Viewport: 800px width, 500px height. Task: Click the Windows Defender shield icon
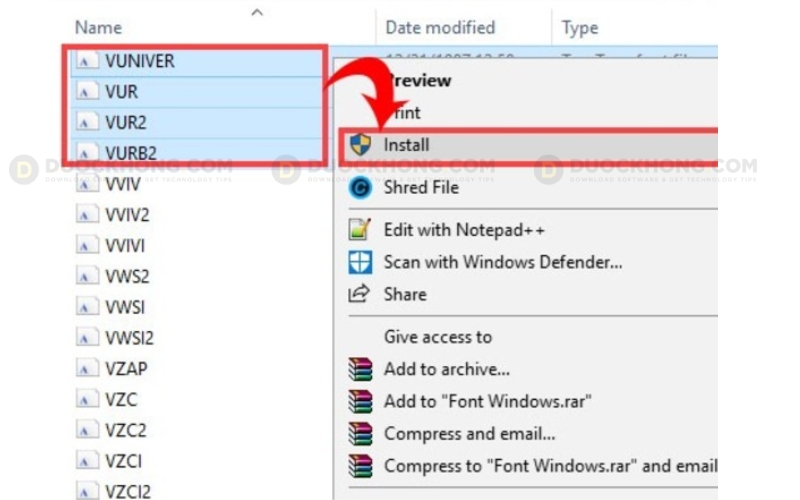[x=360, y=262]
